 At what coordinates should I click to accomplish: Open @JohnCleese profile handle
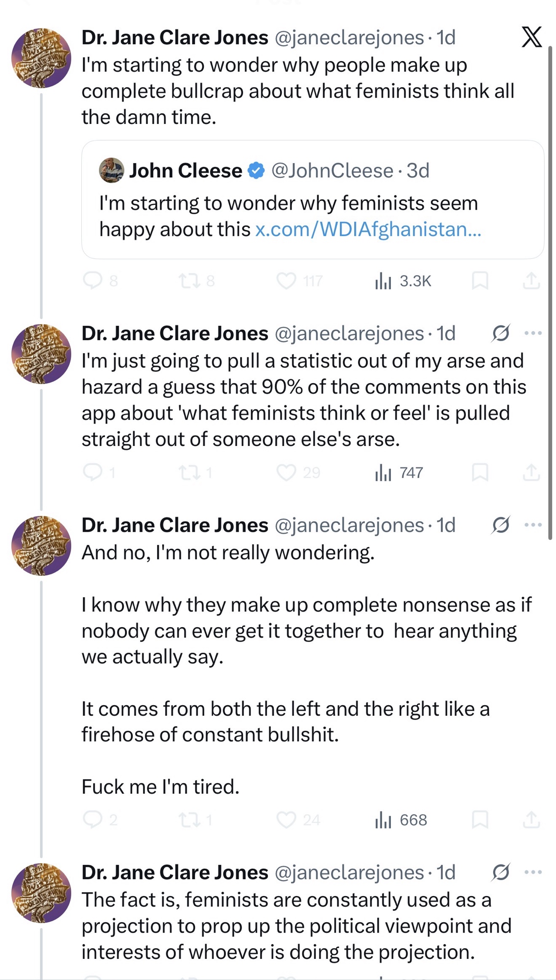pyautogui.click(x=332, y=171)
